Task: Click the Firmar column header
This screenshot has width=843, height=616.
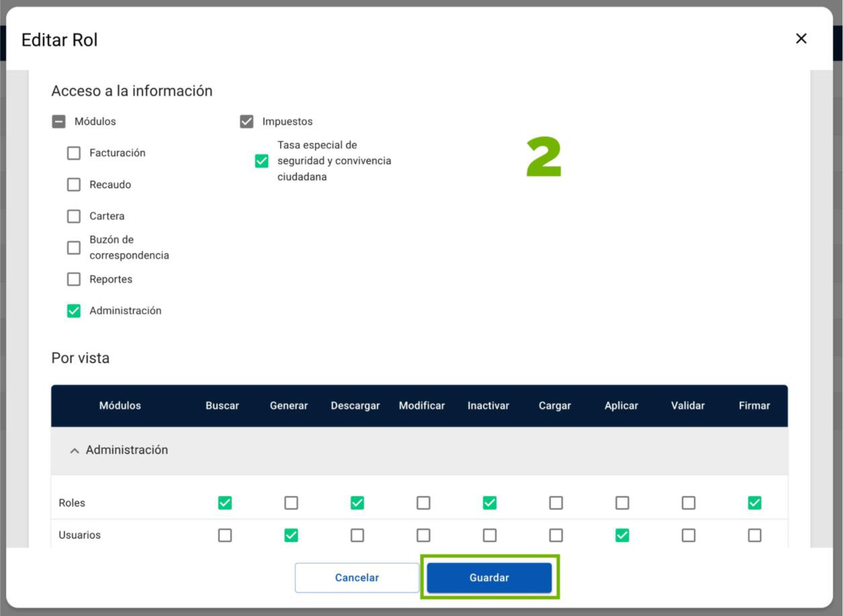Action: click(x=754, y=405)
